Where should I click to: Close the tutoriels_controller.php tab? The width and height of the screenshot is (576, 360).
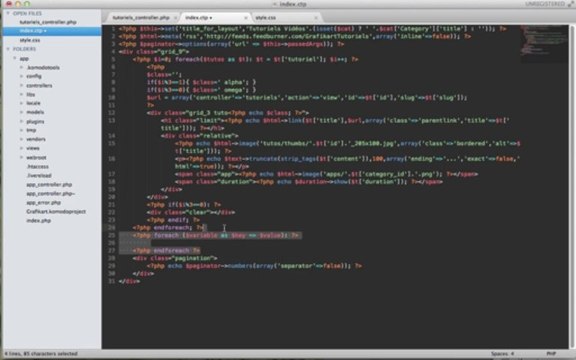click(x=175, y=18)
